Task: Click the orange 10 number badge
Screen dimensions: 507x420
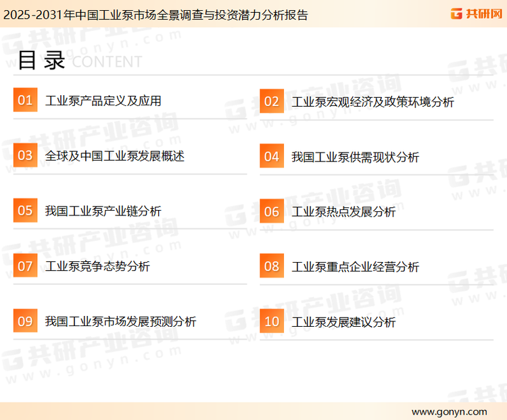Action: [x=272, y=321]
